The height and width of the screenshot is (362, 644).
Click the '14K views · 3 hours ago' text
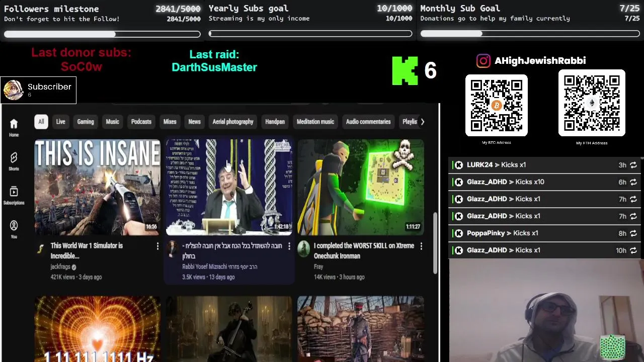[339, 277]
